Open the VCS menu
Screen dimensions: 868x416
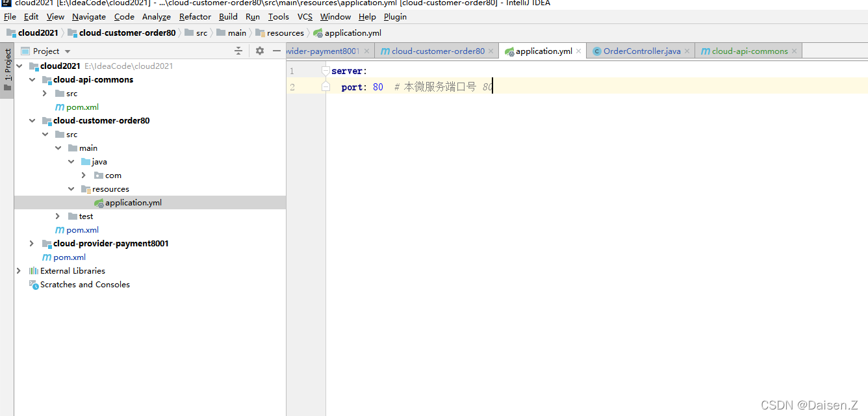[x=305, y=17]
